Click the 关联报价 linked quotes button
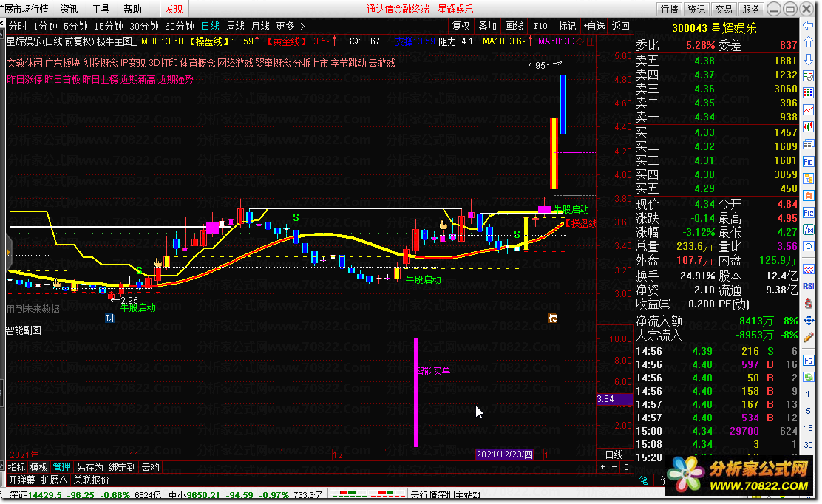822x504 pixels. coord(91,480)
